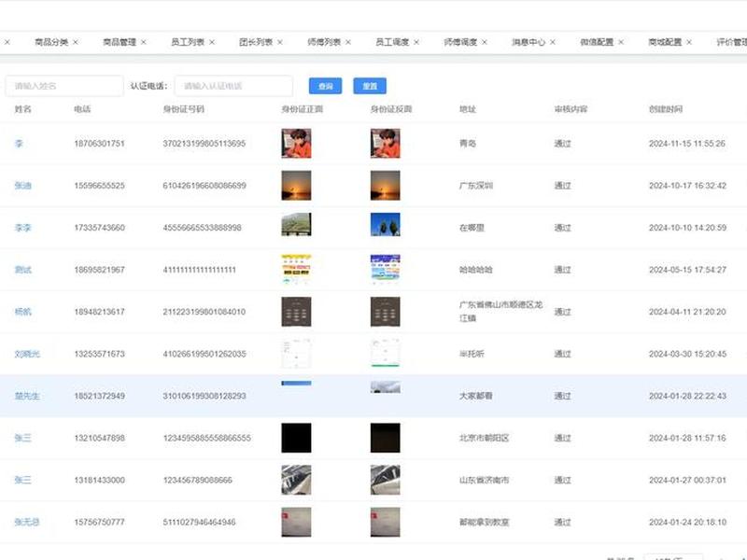View ID back sunset photo for 张迪
Image resolution: width=747 pixels, height=560 pixels.
point(386,185)
